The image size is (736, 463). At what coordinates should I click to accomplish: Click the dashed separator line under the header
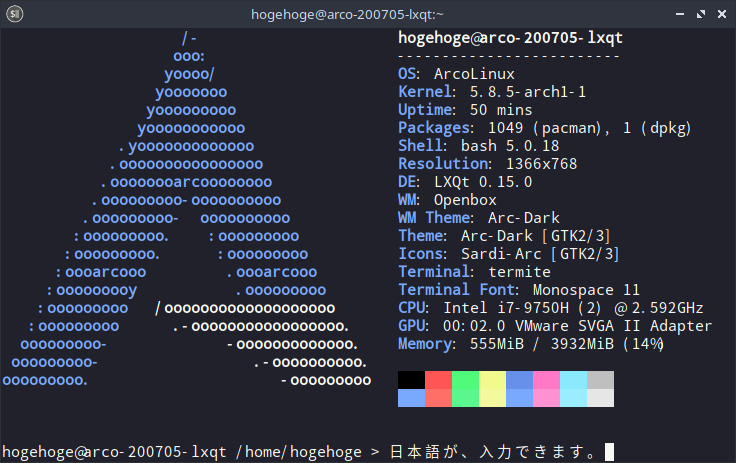[x=509, y=56]
